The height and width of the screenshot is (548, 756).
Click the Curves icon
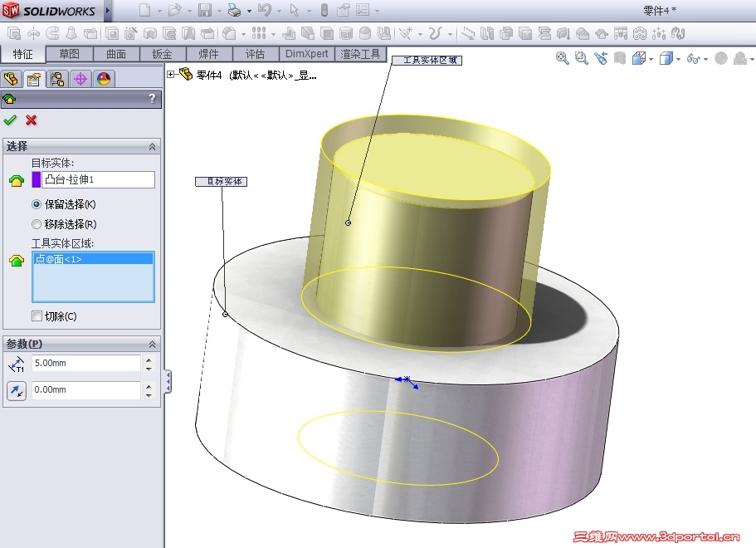point(435,33)
